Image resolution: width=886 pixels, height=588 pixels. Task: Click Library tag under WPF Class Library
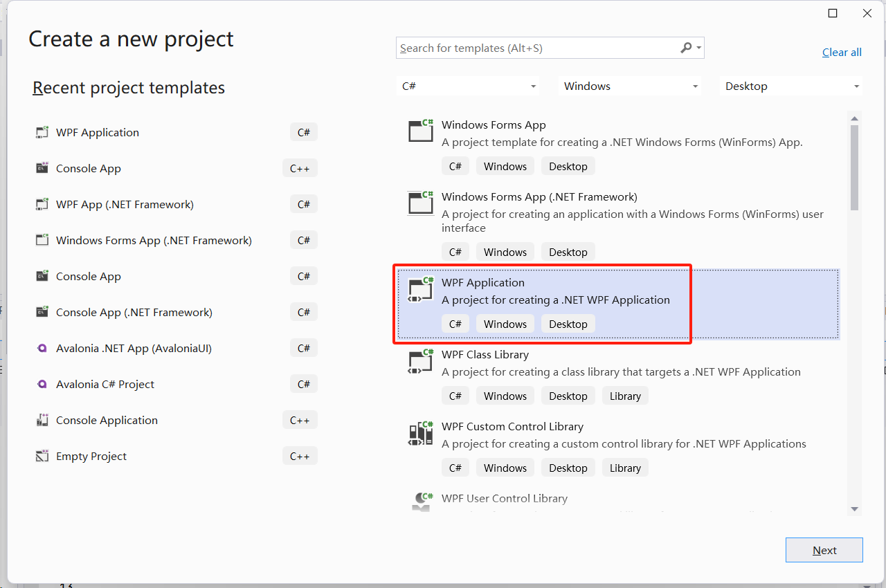[x=625, y=396]
